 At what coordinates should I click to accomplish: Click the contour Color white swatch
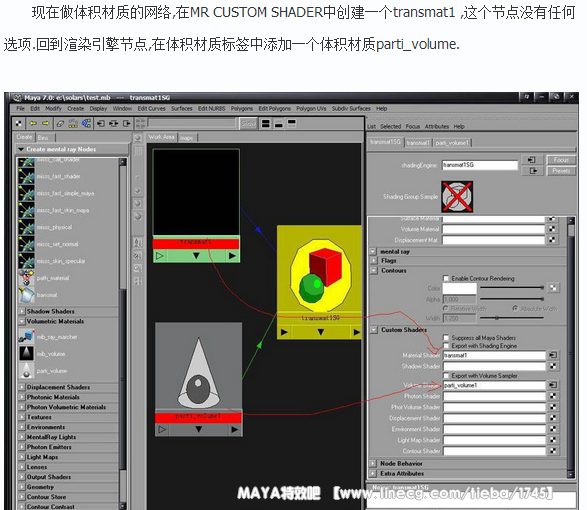[x=459, y=288]
